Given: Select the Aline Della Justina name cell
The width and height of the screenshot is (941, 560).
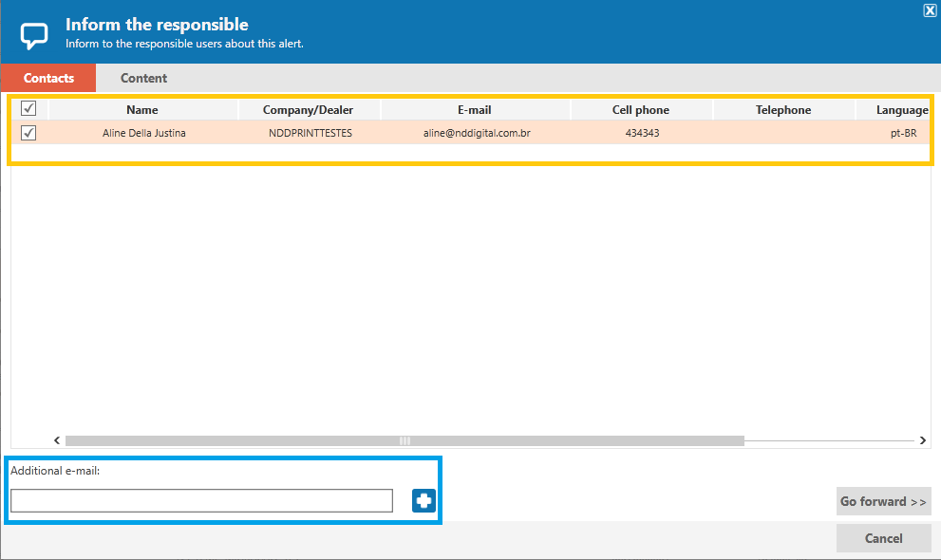Looking at the screenshot, I should 144,133.
